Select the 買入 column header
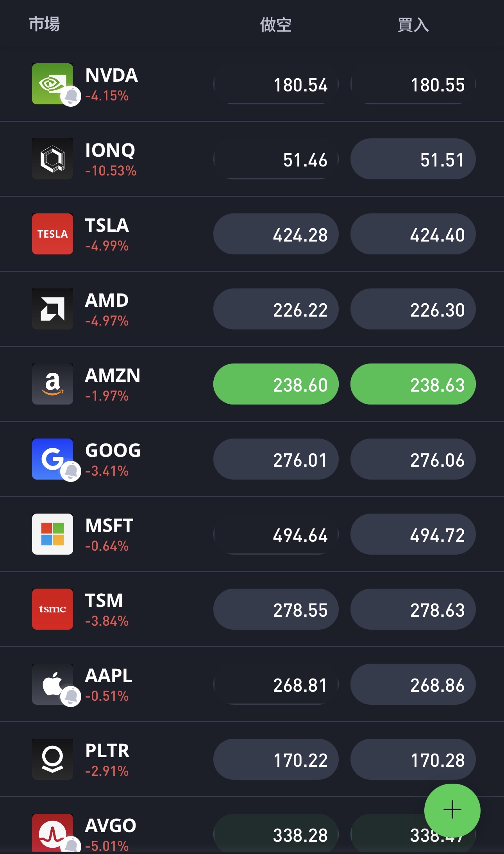The height and width of the screenshot is (854, 504). tap(413, 25)
